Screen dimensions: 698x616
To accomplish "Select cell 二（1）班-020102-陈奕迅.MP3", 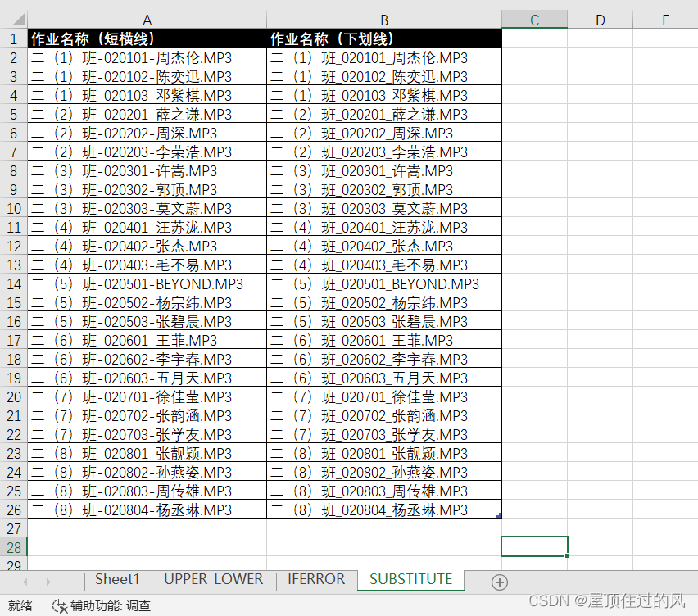I will point(147,76).
